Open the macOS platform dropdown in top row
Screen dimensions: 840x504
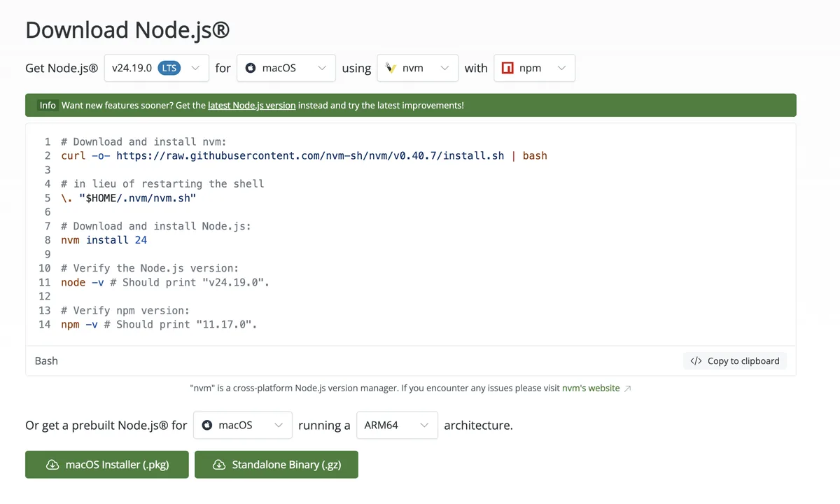click(x=286, y=68)
